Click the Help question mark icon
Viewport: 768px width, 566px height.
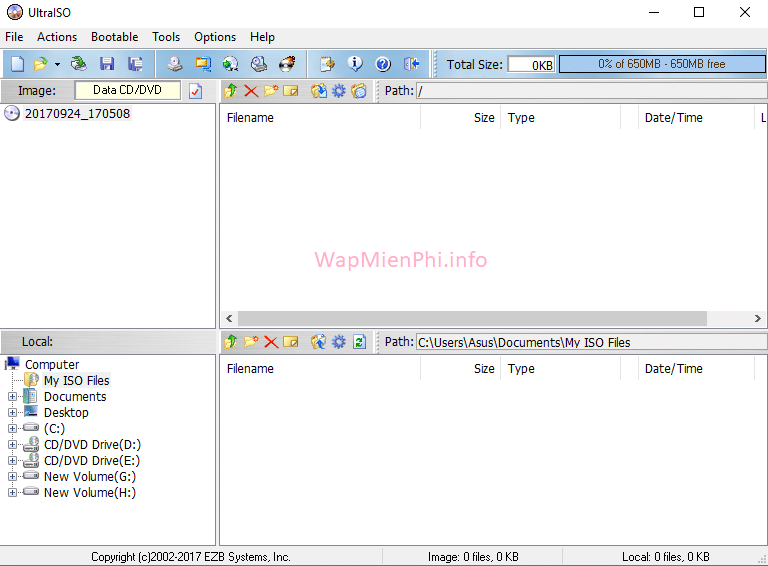click(383, 64)
